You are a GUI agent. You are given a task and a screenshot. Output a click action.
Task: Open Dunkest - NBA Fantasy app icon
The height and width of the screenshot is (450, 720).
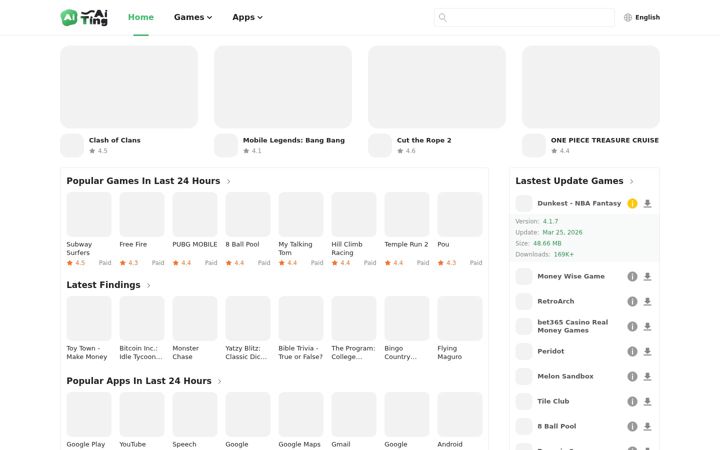pyautogui.click(x=524, y=203)
